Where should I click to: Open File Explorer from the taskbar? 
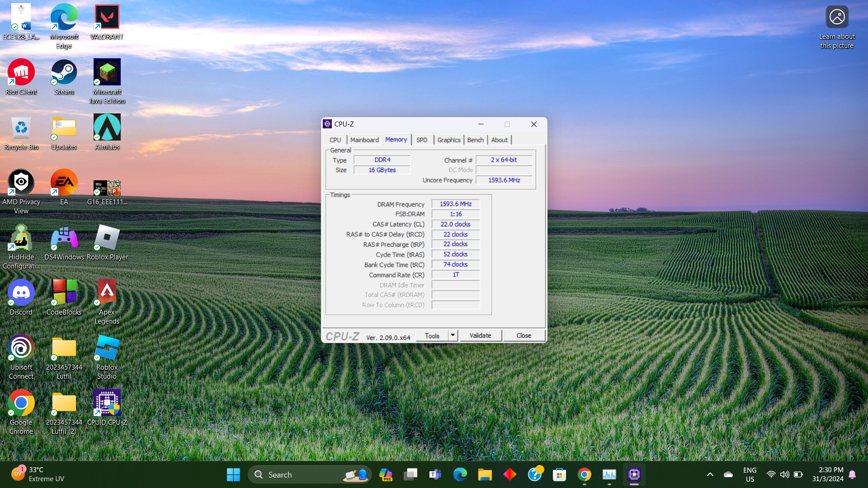485,474
